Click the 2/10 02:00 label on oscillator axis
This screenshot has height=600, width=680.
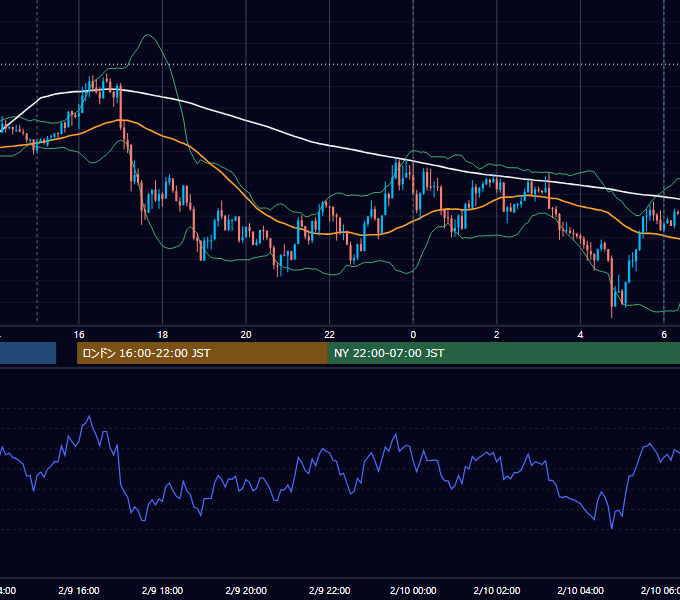coord(497,590)
